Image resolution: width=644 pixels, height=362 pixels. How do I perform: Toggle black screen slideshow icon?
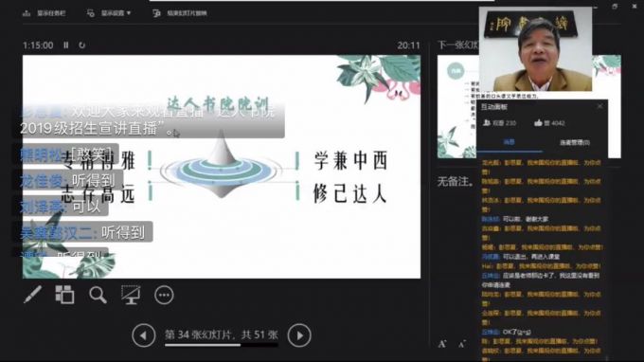coord(131,295)
